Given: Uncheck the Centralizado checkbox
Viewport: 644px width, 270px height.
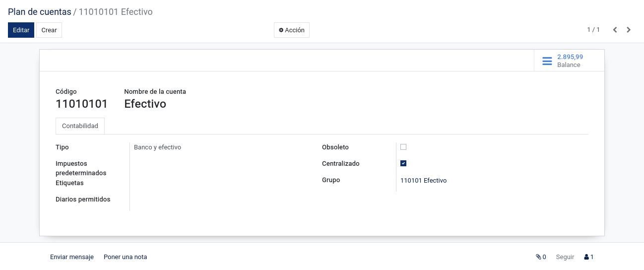Looking at the screenshot, I should (x=403, y=163).
